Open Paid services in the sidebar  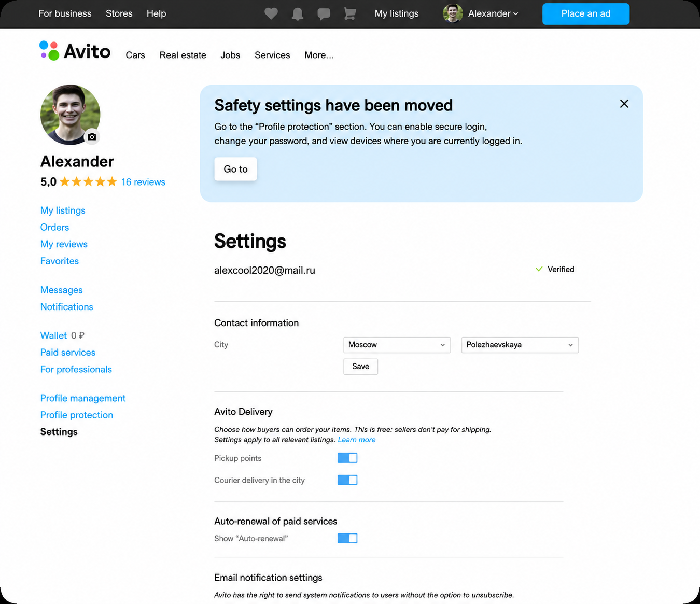coord(68,352)
